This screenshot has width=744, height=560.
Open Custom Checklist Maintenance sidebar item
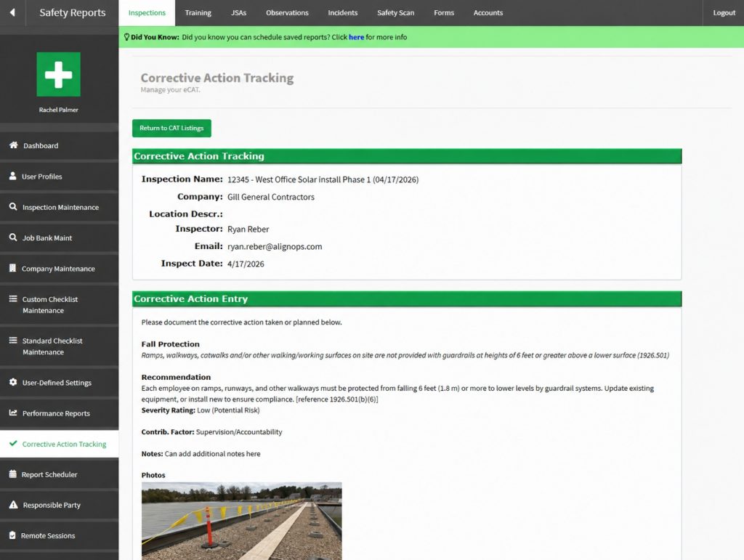click(60, 305)
